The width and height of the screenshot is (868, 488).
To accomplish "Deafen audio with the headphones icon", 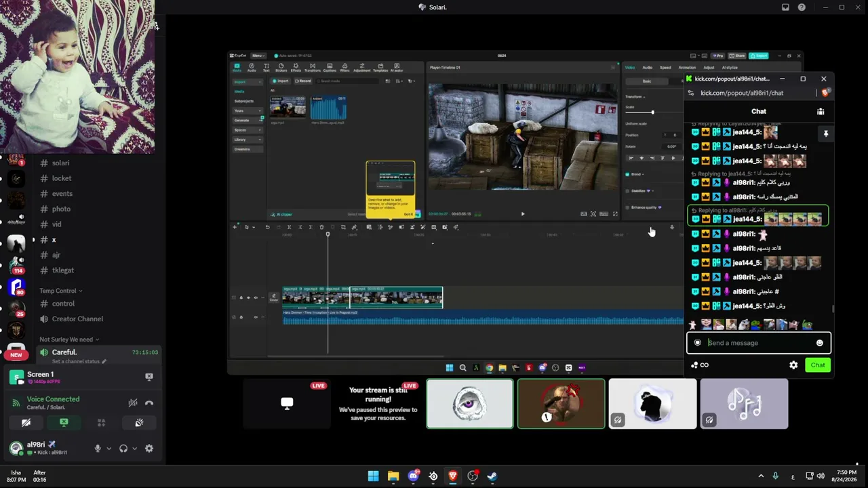I will pyautogui.click(x=123, y=448).
